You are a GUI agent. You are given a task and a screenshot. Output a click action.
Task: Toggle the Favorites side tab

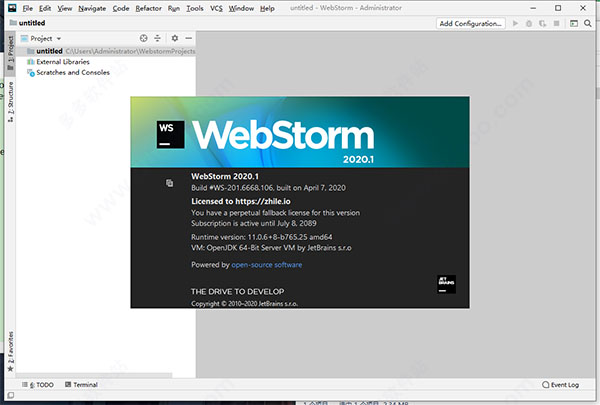tap(10, 351)
